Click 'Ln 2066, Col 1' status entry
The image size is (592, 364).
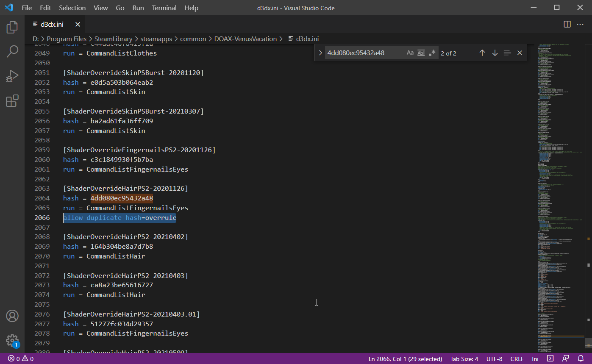[x=405, y=359]
